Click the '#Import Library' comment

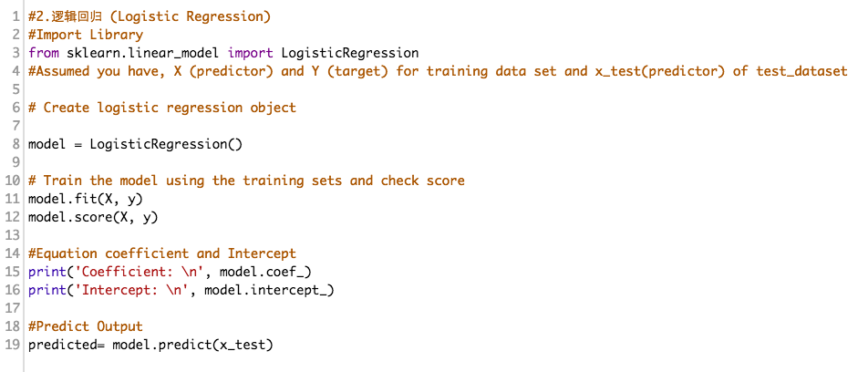(x=86, y=35)
